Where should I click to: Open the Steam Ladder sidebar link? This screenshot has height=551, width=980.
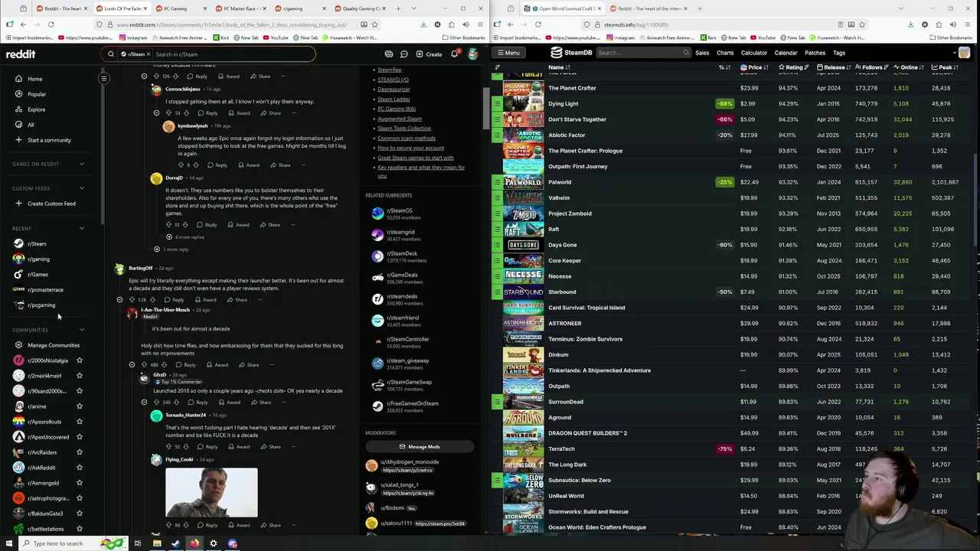[394, 99]
